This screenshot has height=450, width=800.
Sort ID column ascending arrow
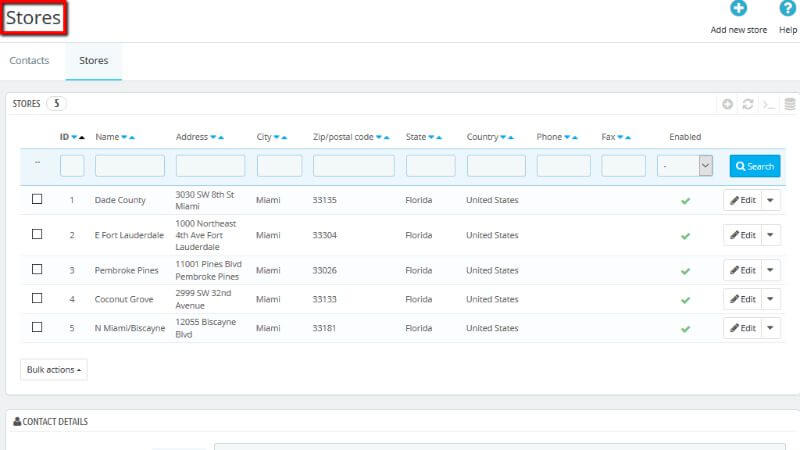[81, 137]
